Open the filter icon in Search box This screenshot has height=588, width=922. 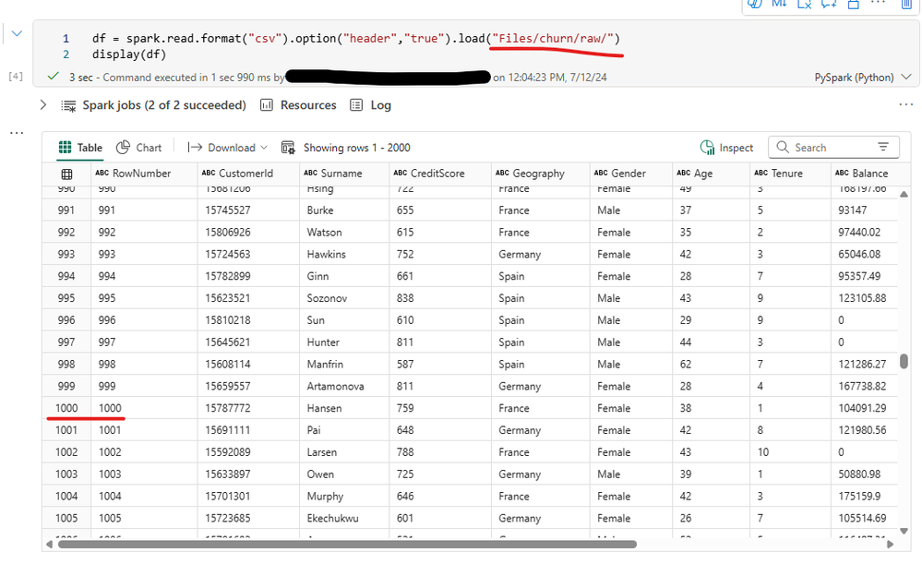point(883,147)
